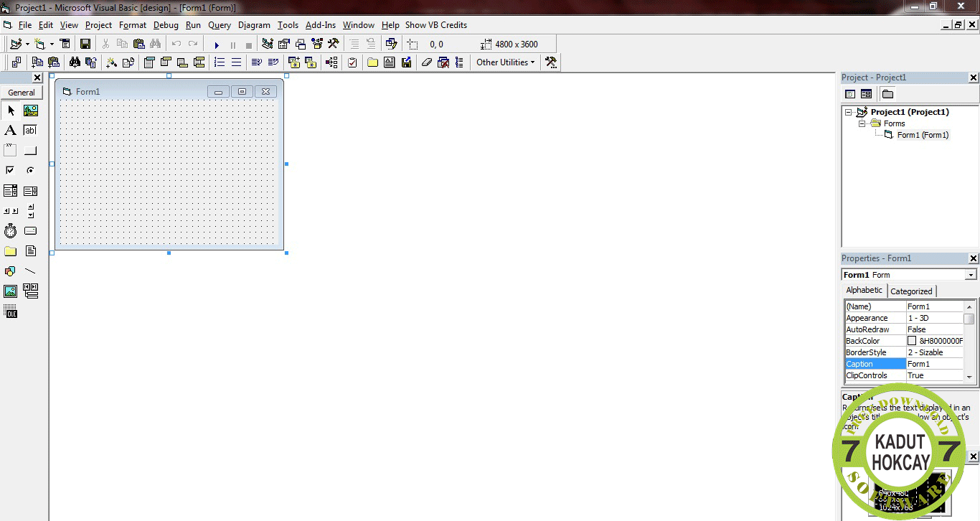Toggle View Object in the Project panel
This screenshot has height=521, width=980.
coord(867,94)
